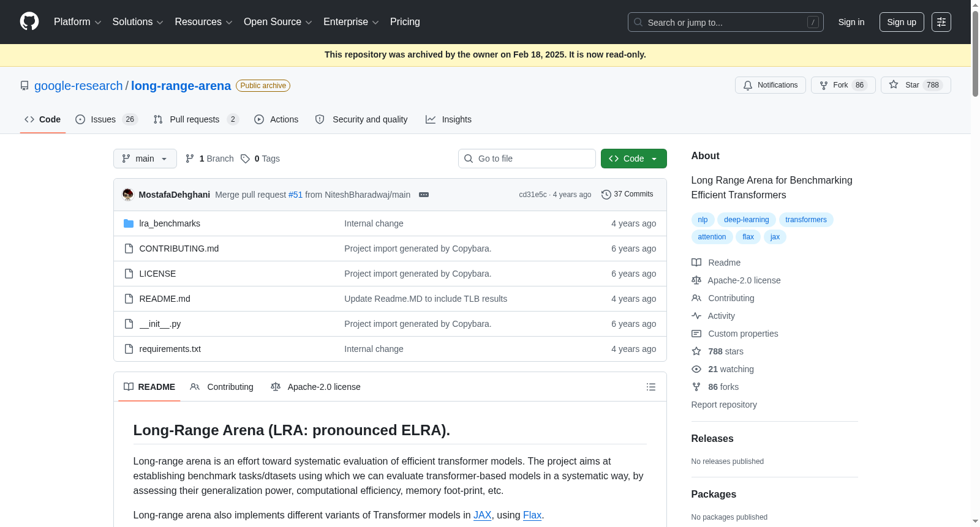View the 1 Branch list
This screenshot has width=980, height=527.
[209, 159]
